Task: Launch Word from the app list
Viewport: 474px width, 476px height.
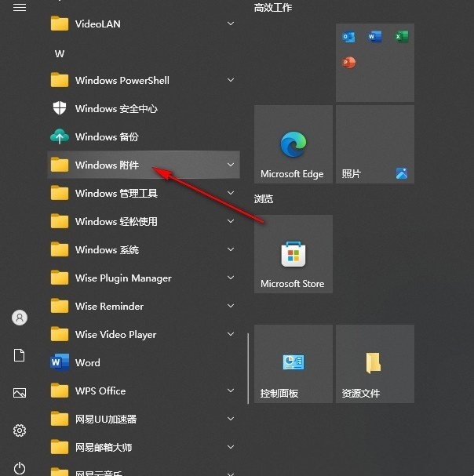Action: coord(144,362)
